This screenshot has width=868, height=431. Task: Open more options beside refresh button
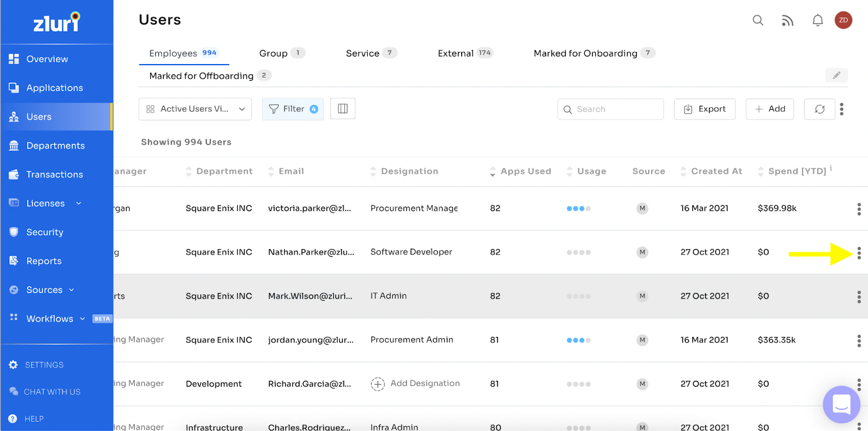coord(842,109)
